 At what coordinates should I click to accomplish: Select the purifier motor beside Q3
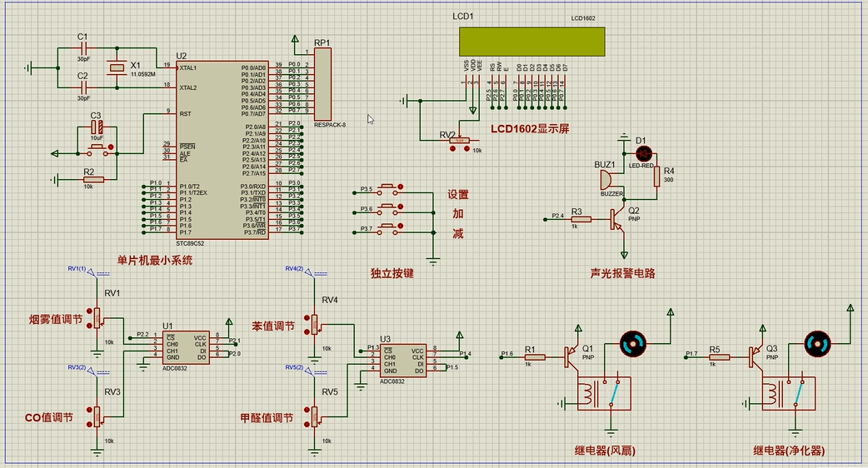816,342
